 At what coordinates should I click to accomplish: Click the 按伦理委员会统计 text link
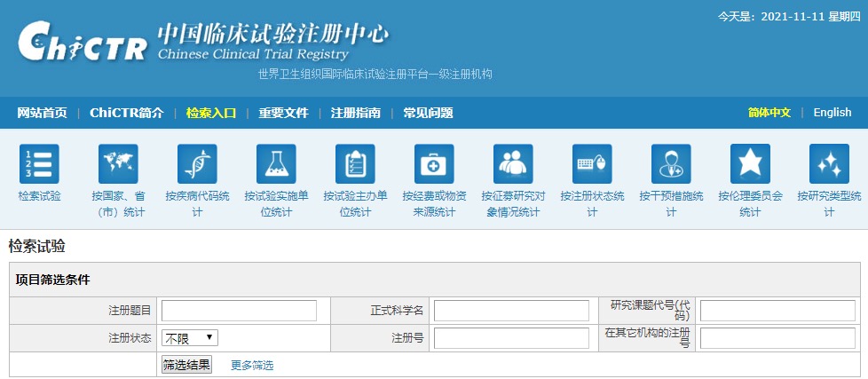point(750,203)
